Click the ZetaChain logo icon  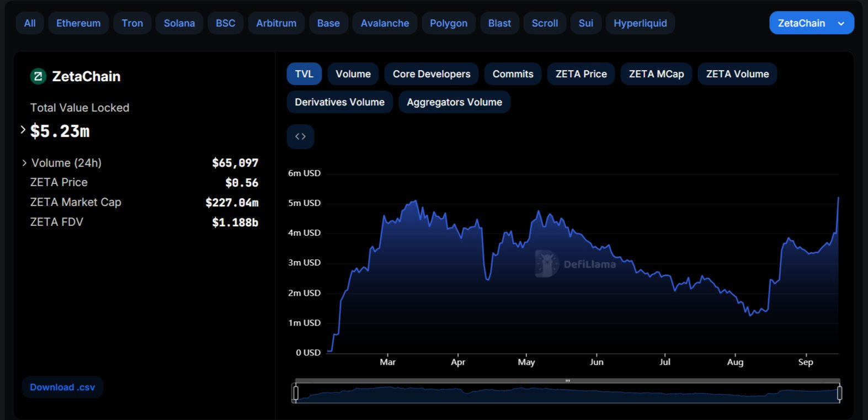pos(38,76)
